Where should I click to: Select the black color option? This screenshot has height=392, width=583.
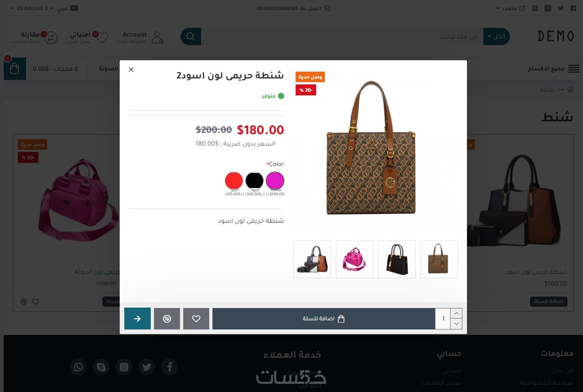click(254, 181)
